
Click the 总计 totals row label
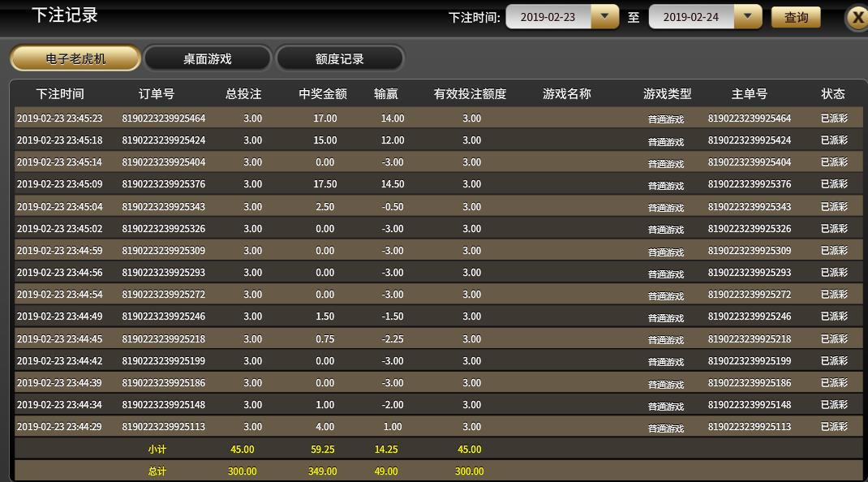157,471
